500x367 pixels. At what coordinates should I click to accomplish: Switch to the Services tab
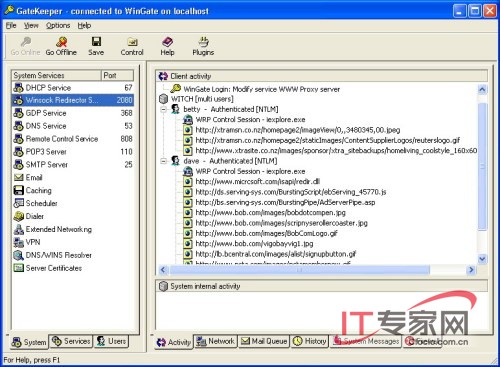[x=71, y=341]
